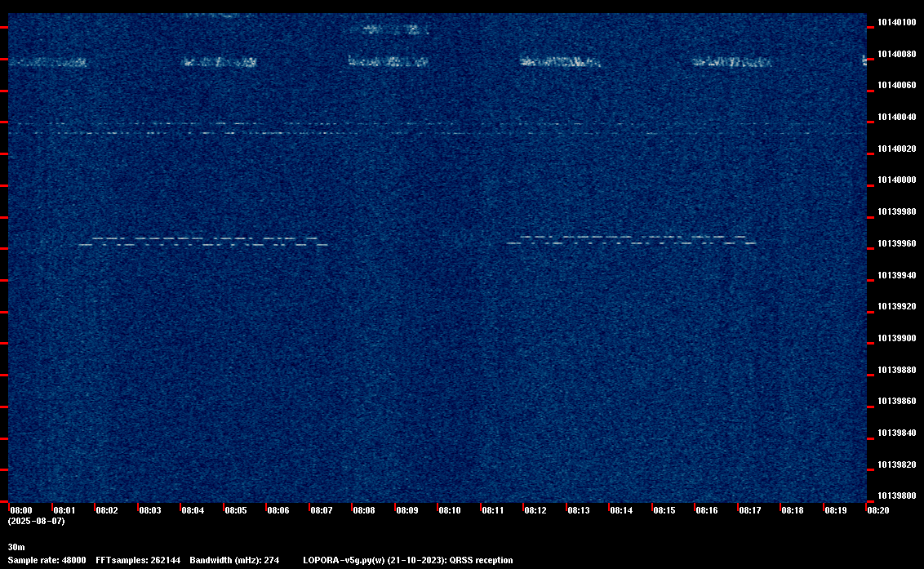Click the 08:18 time label
Image resolution: width=924 pixels, height=569 pixels.
(793, 510)
